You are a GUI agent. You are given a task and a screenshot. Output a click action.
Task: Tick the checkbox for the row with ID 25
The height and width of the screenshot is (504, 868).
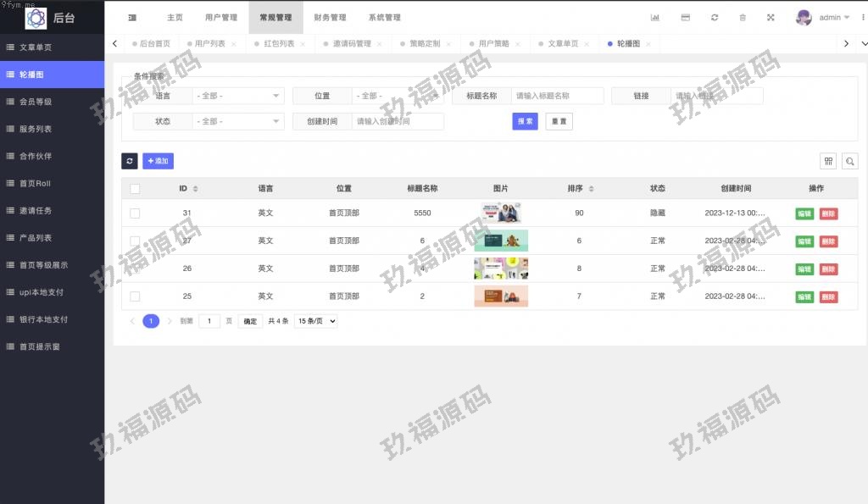click(x=135, y=296)
